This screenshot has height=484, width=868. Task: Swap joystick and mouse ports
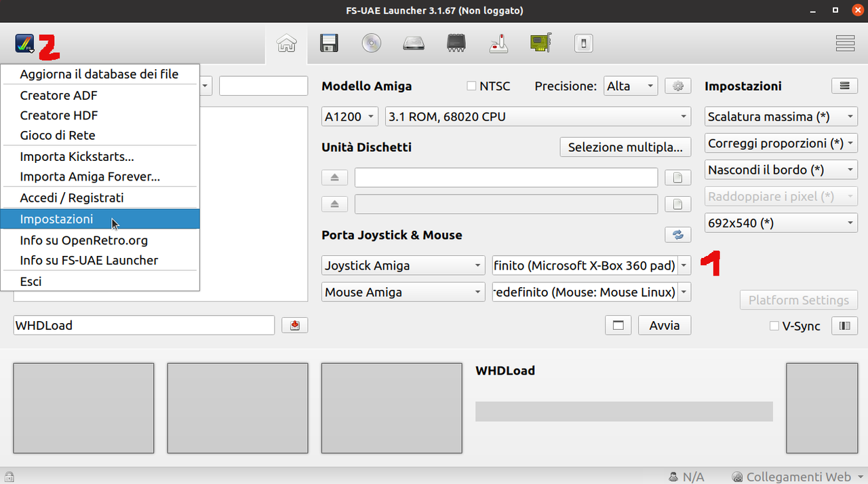point(677,235)
